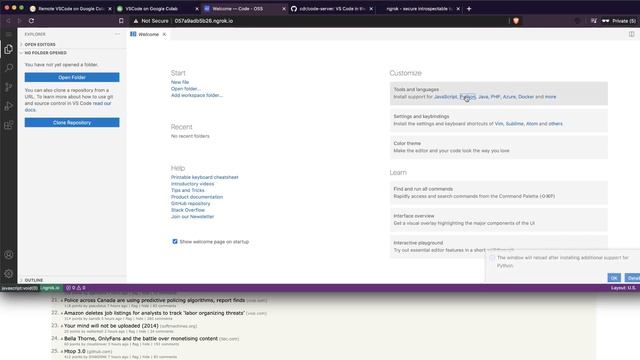
Task: Click the Clone Repository button
Action: (72, 122)
